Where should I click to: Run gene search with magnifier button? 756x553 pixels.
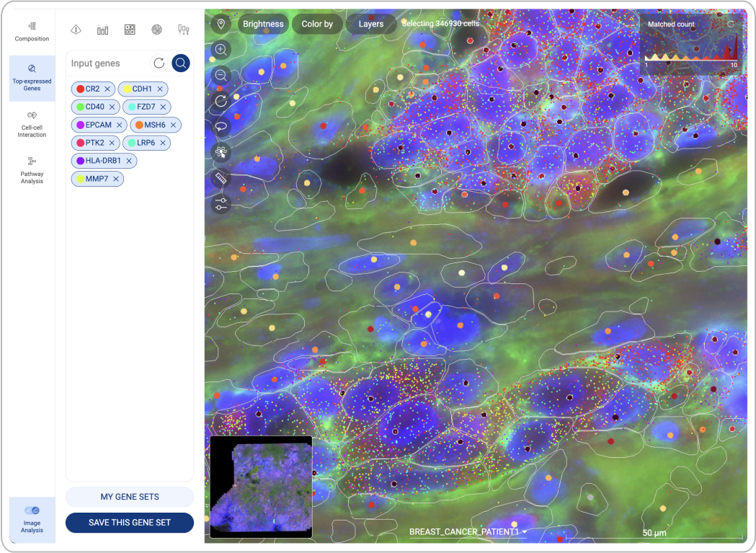pos(181,63)
